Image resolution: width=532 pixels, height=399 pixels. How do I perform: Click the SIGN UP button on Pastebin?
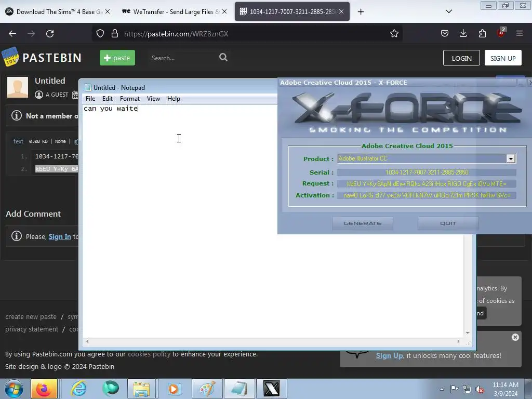coord(503,58)
